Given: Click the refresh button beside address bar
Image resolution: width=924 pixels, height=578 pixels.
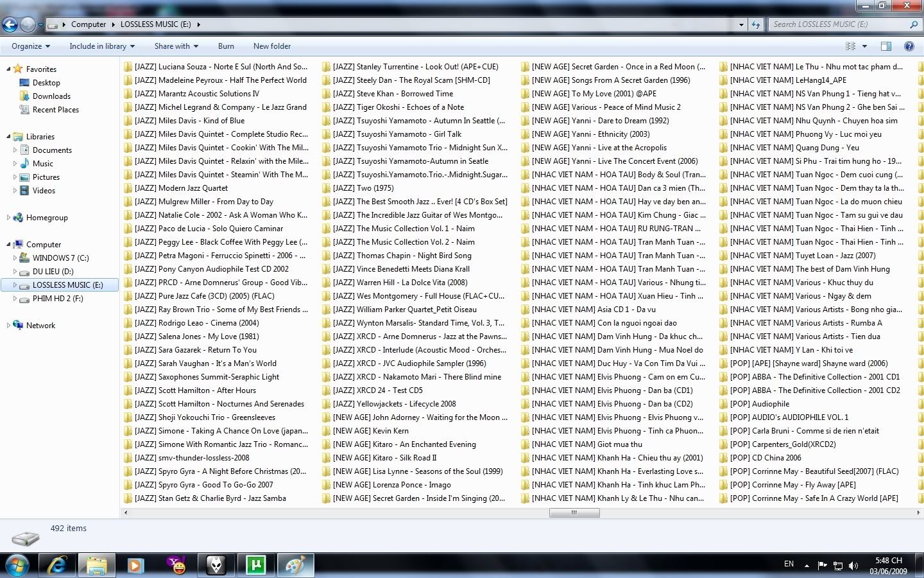Looking at the screenshot, I should coord(756,24).
